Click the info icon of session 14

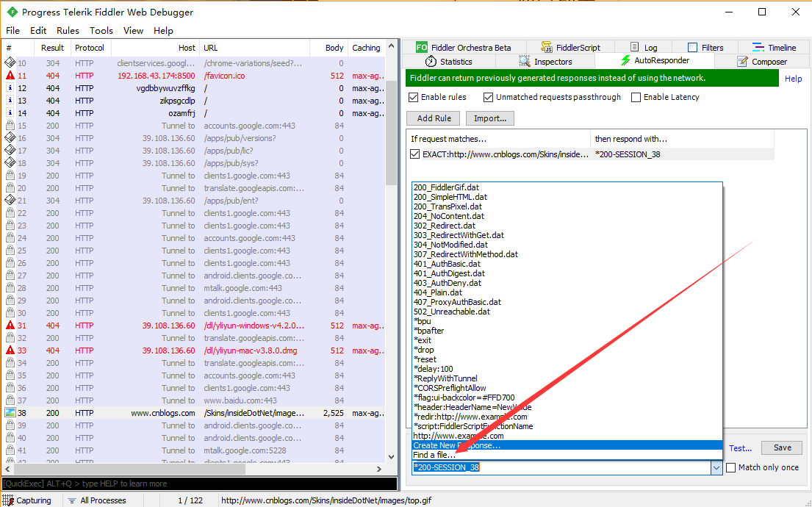(10, 113)
